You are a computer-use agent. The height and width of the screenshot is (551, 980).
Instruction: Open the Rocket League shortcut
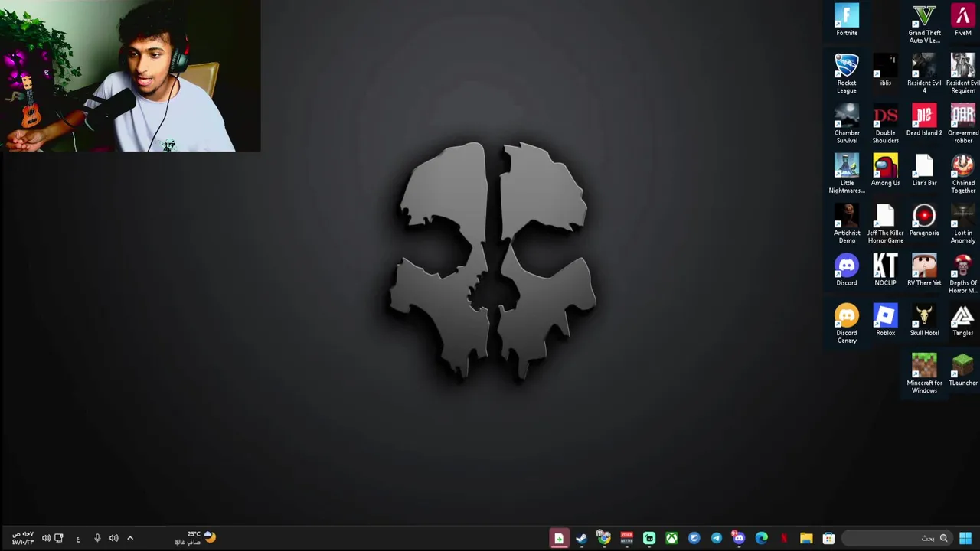[x=847, y=74]
